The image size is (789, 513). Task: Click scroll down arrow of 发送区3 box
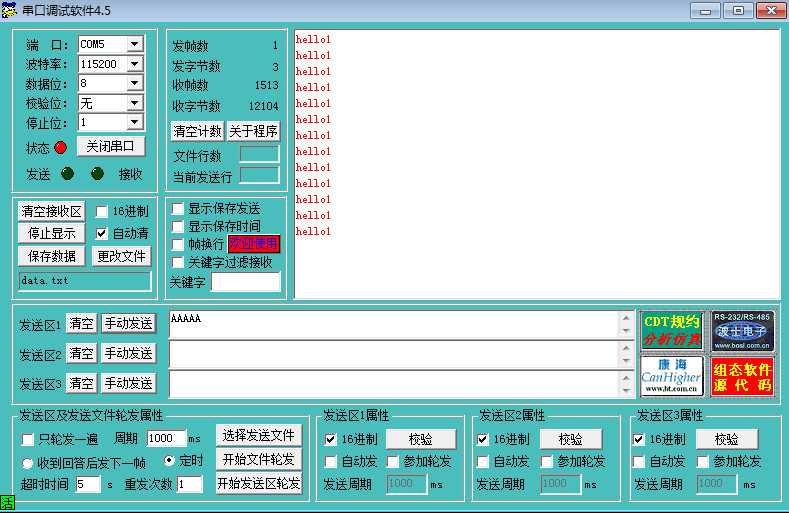pyautogui.click(x=626, y=390)
